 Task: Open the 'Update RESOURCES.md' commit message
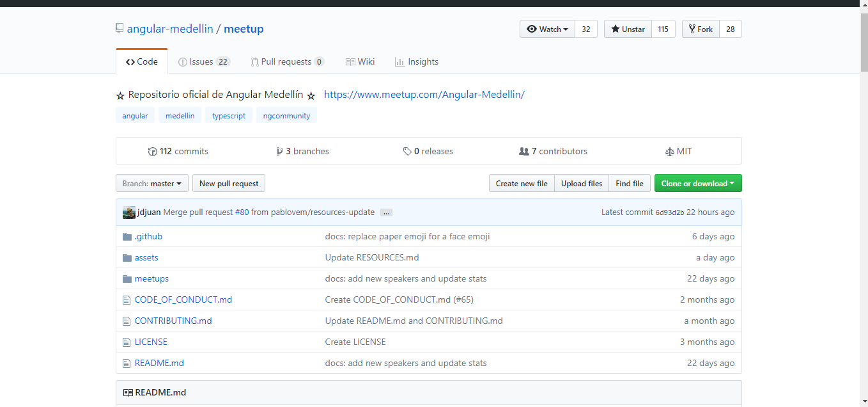click(372, 258)
